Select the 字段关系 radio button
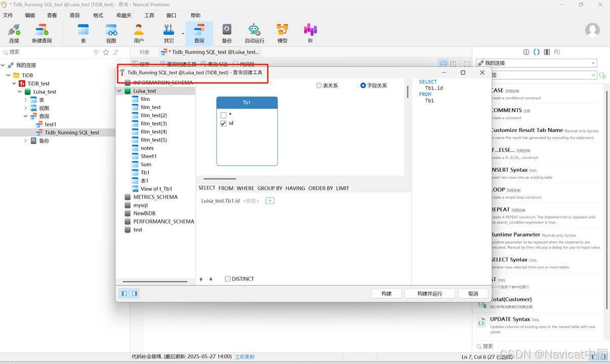The image size is (610, 364). click(x=363, y=85)
